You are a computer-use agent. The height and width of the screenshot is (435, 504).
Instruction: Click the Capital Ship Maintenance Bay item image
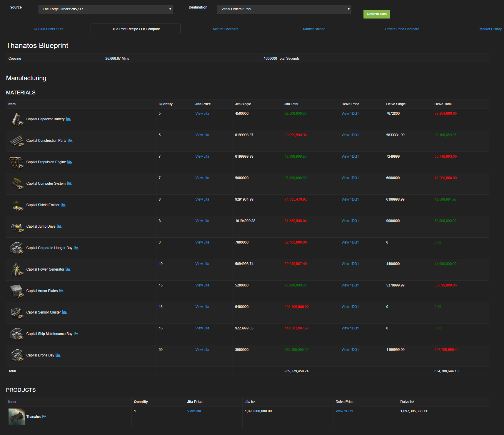[17, 334]
